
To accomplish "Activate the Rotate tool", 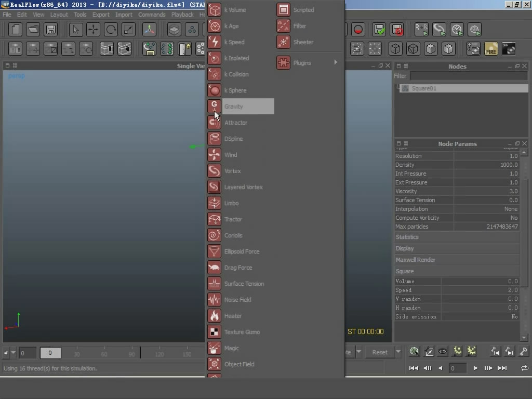I will pos(111,30).
